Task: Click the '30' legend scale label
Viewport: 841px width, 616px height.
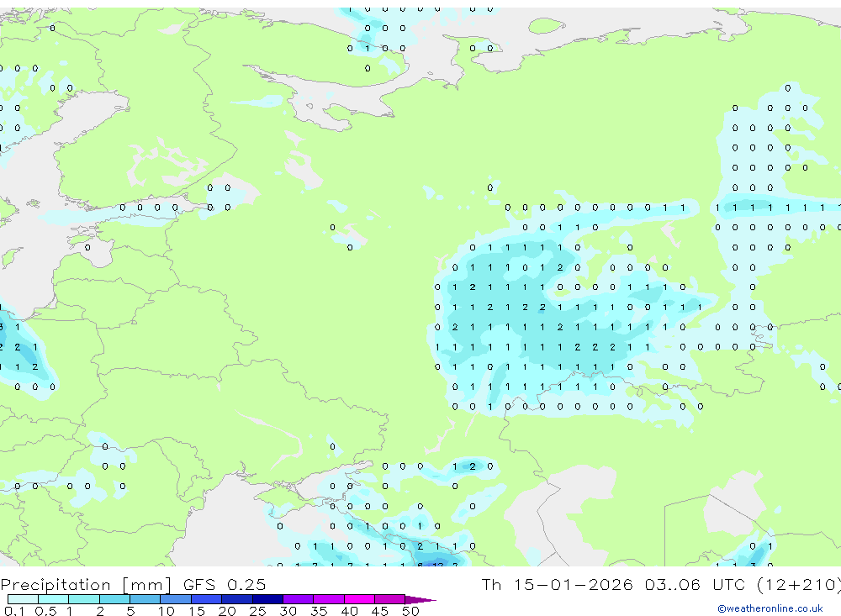Action: pos(288,611)
